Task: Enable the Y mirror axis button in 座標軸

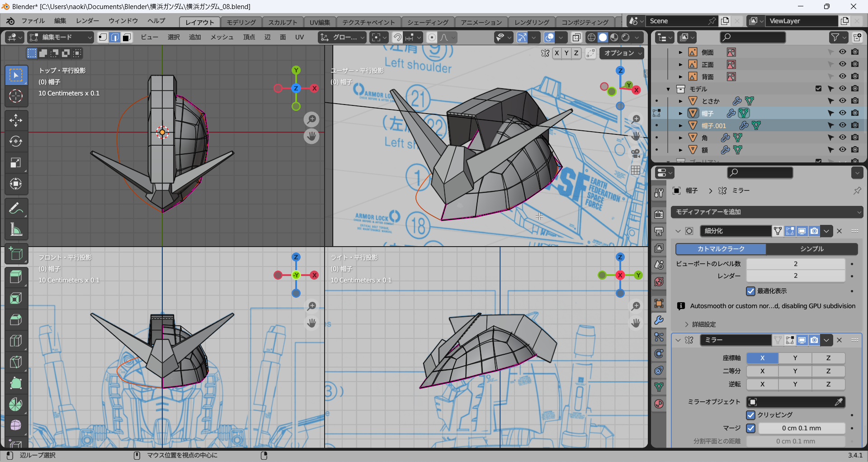Action: pyautogui.click(x=795, y=358)
